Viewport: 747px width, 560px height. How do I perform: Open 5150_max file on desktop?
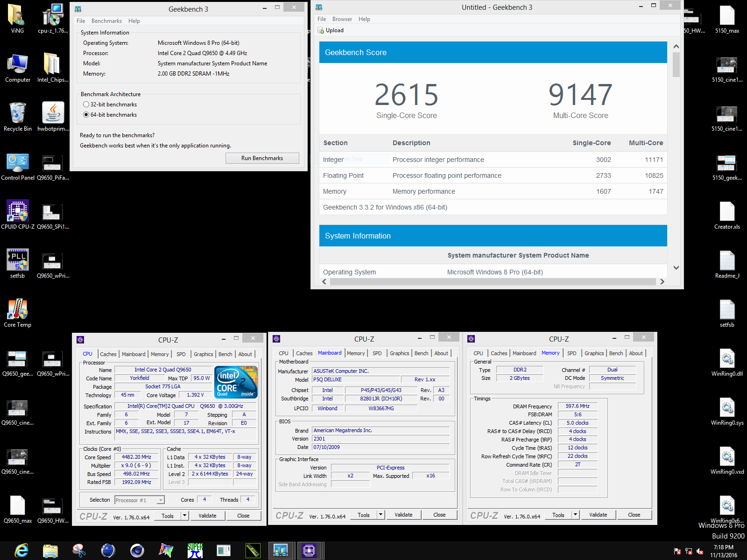pyautogui.click(x=727, y=19)
